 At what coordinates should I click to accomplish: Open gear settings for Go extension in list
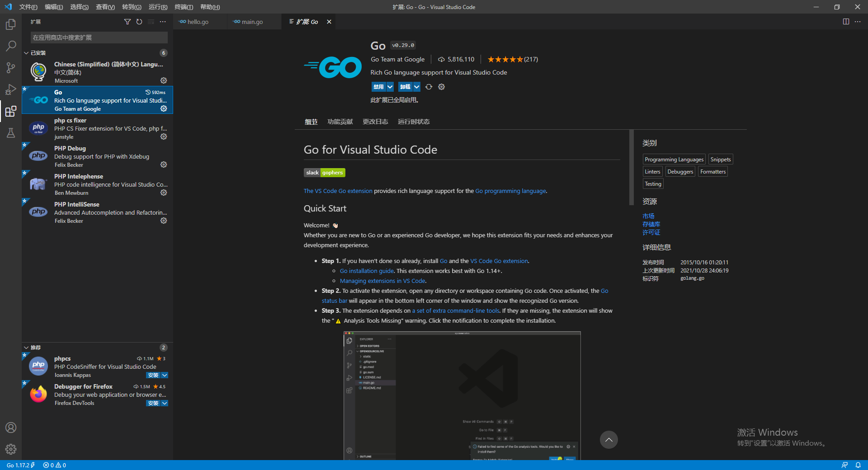click(x=164, y=108)
